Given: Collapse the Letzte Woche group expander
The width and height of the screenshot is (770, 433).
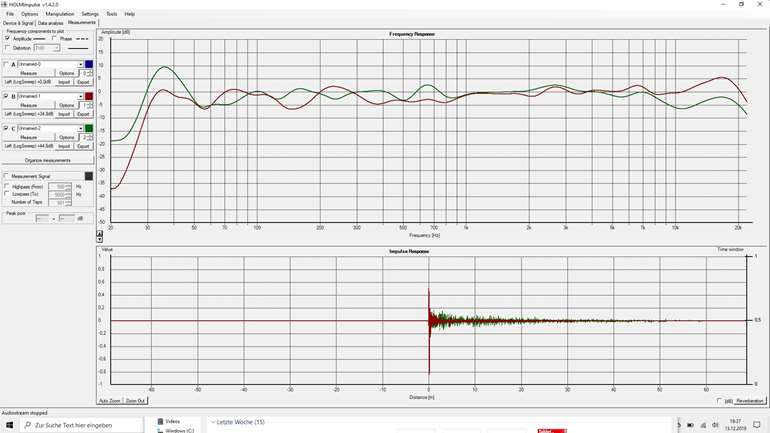Looking at the screenshot, I should pos(213,422).
